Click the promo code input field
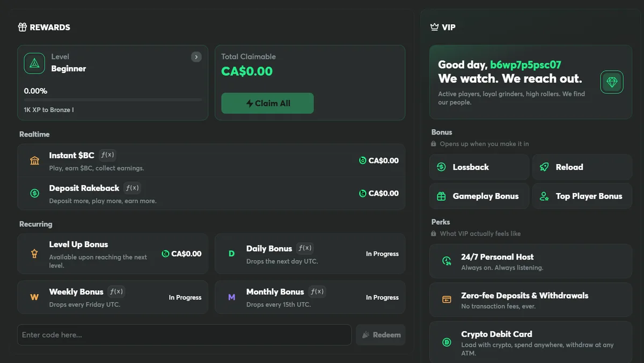This screenshot has height=363, width=644. pyautogui.click(x=184, y=335)
